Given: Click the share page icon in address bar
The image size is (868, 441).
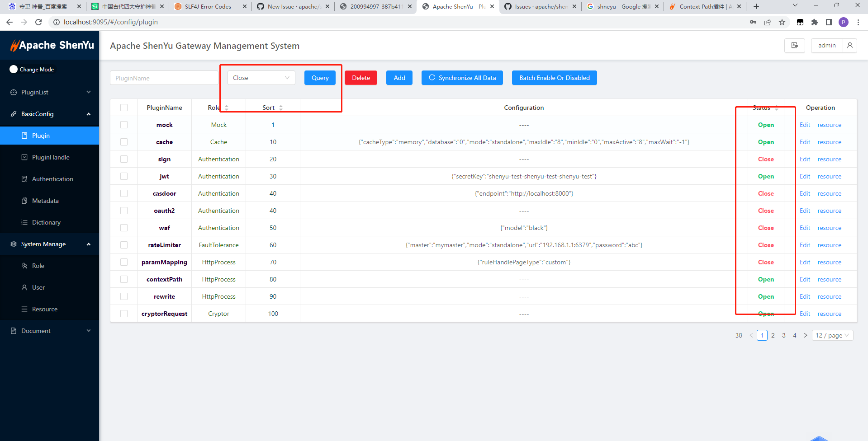Looking at the screenshot, I should coord(768,22).
